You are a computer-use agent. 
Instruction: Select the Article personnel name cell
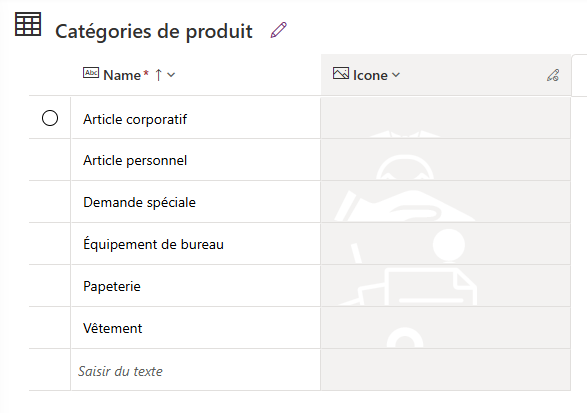click(195, 160)
